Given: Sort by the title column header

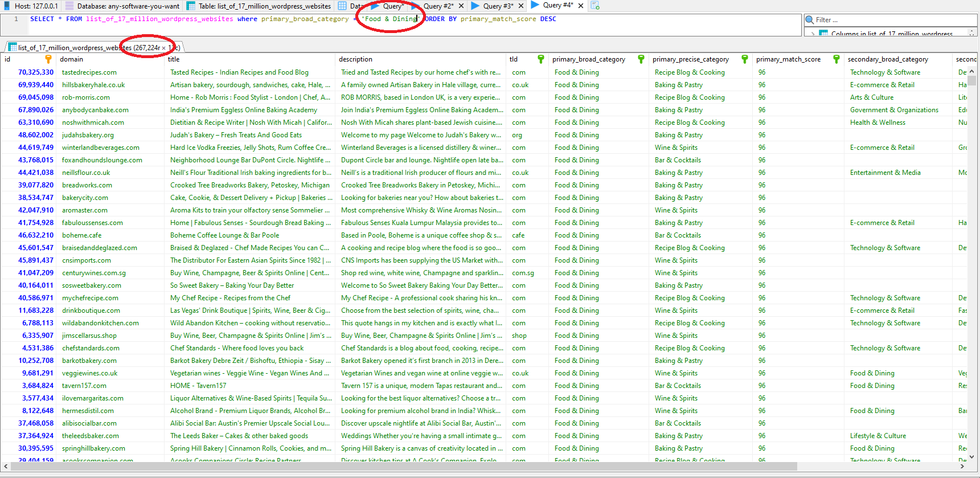Looking at the screenshot, I should coord(250,59).
